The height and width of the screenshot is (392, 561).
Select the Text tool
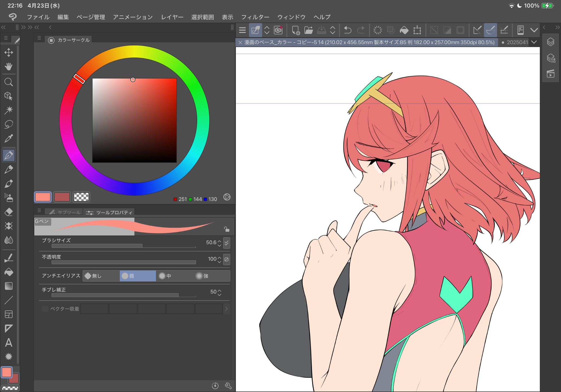pyautogui.click(x=8, y=342)
